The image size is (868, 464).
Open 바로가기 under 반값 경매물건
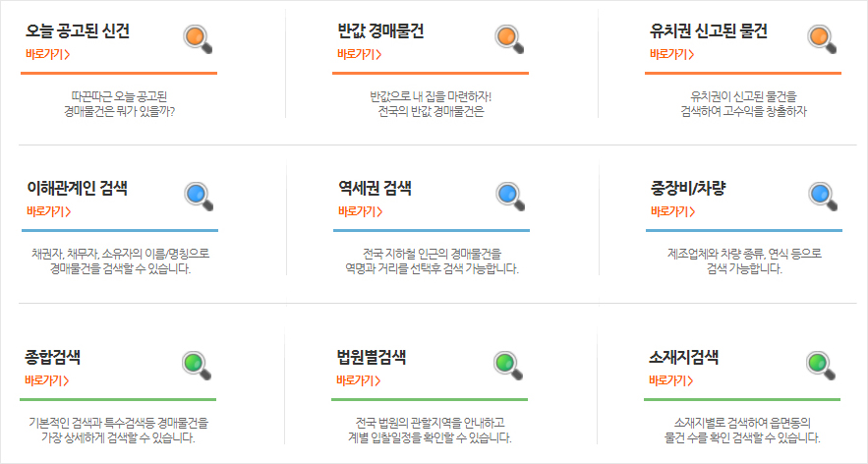click(359, 54)
